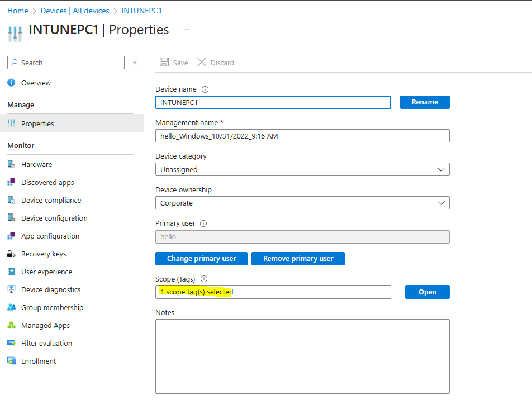Viewport: 532px width, 419px height.
Task: Click the Open scope tags button
Action: (x=427, y=292)
